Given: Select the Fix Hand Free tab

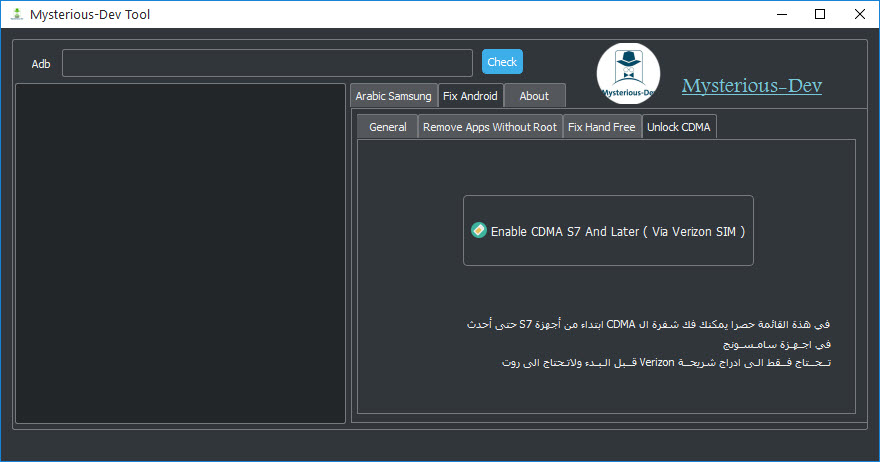Looking at the screenshot, I should 602,127.
